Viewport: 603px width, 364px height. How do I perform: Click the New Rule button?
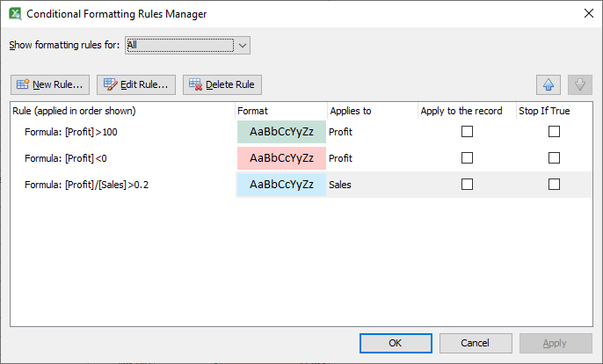pos(50,84)
